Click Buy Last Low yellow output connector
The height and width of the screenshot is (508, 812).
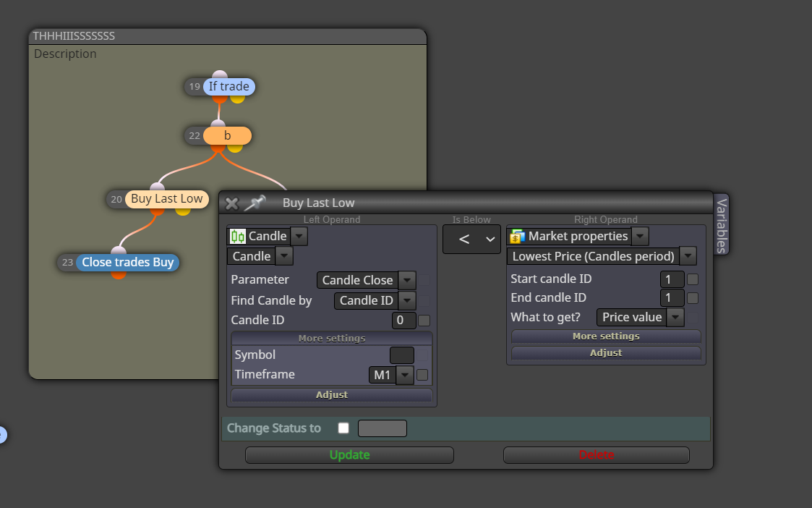[x=183, y=211]
